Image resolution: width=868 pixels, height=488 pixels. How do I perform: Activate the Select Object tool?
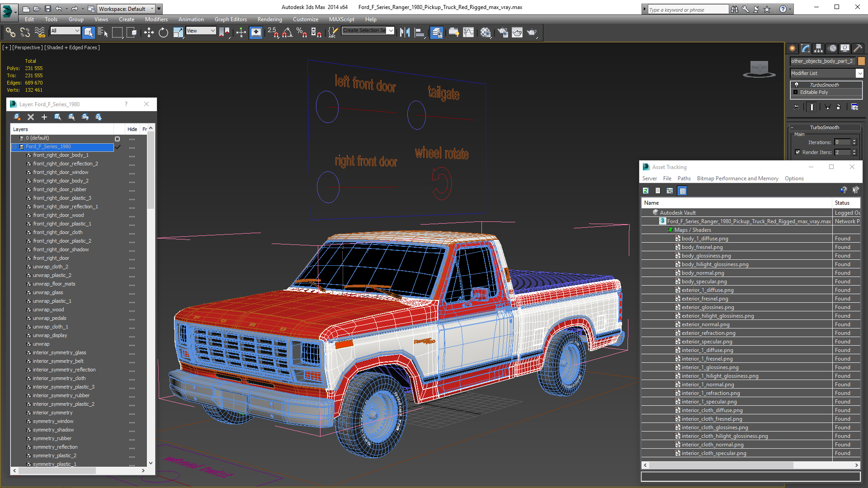(x=88, y=32)
